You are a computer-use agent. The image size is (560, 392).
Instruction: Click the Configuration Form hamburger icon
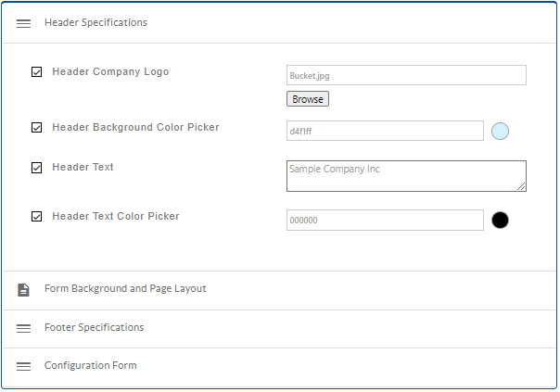point(23,366)
